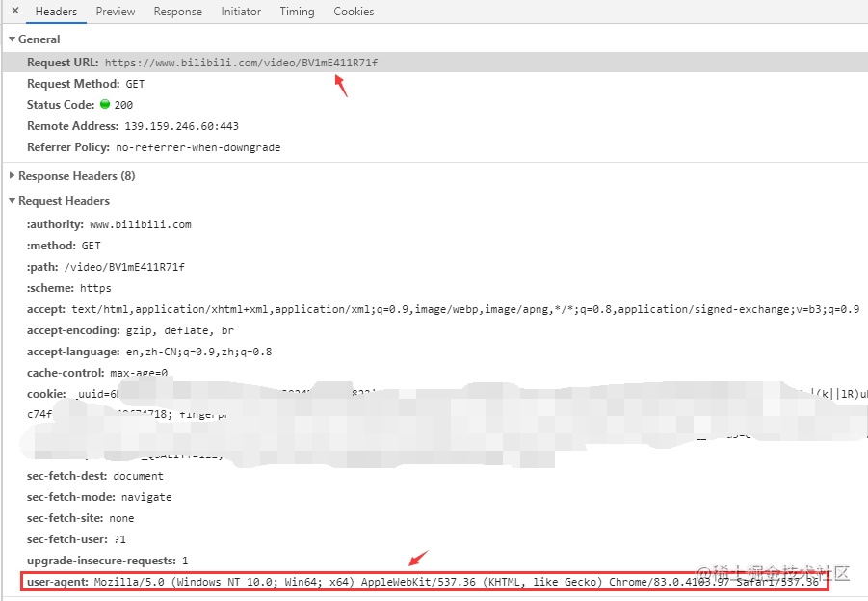This screenshot has width=868, height=601.
Task: Select the Request URL bilibili video link
Action: tap(242, 63)
